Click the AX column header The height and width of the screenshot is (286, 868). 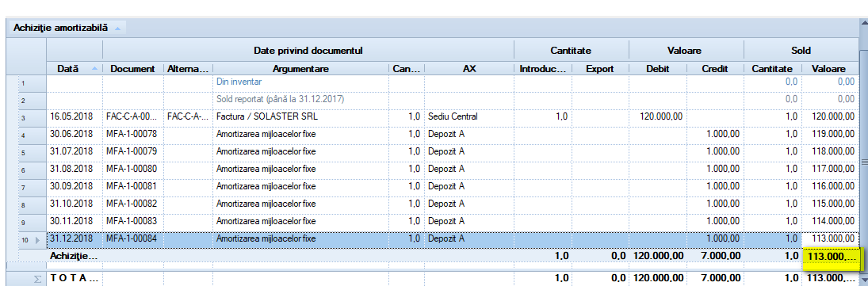coord(469,69)
